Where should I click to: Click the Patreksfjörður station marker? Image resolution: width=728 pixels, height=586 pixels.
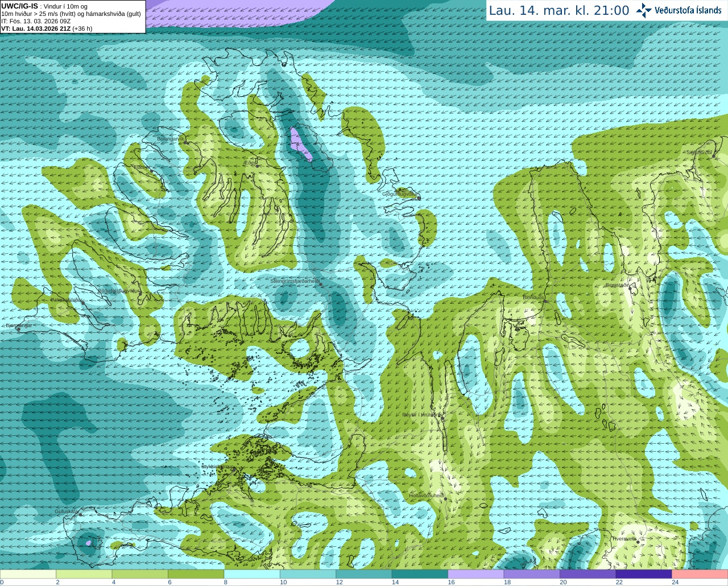tap(83, 303)
